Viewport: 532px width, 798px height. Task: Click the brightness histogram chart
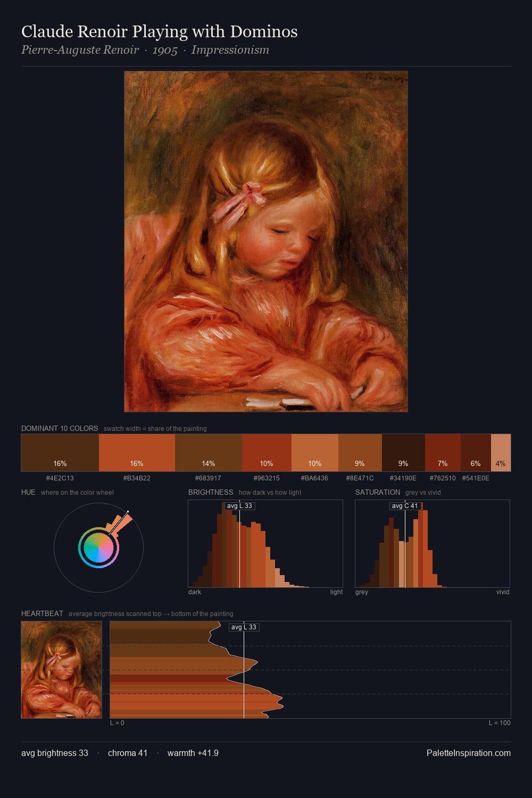(265, 544)
